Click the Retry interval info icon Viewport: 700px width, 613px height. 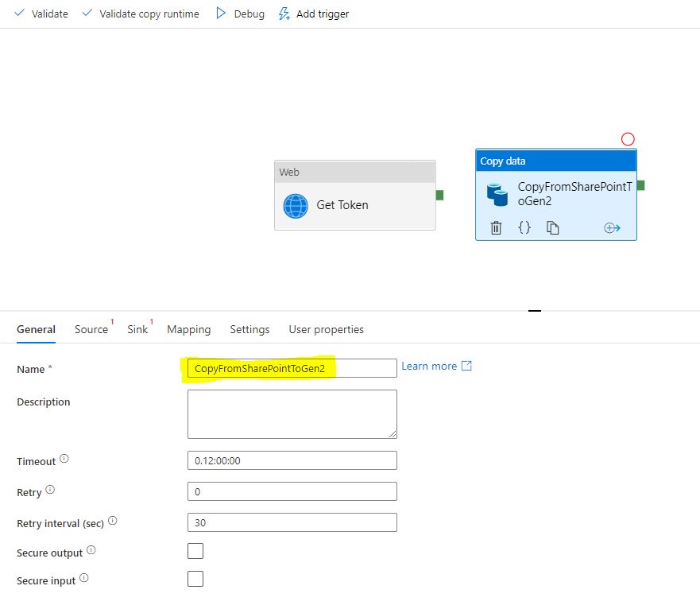112,522
